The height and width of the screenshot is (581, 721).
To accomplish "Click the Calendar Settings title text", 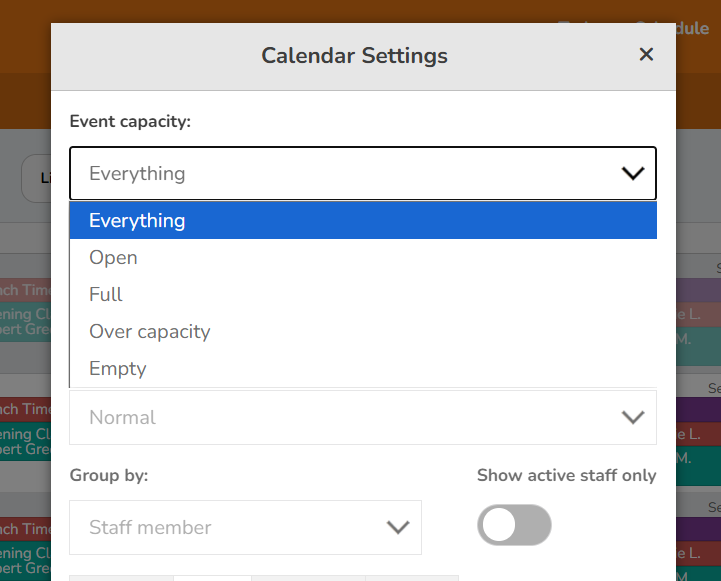I will pos(354,55).
